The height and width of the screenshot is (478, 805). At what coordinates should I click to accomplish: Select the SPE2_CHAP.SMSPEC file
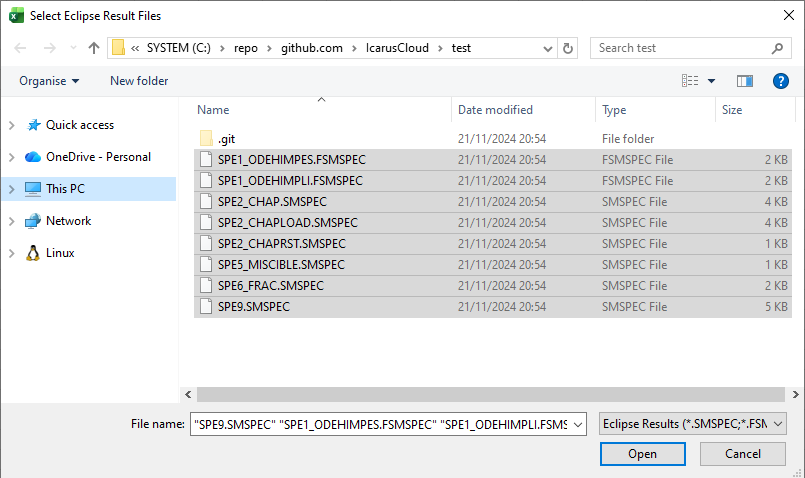[x=493, y=202]
